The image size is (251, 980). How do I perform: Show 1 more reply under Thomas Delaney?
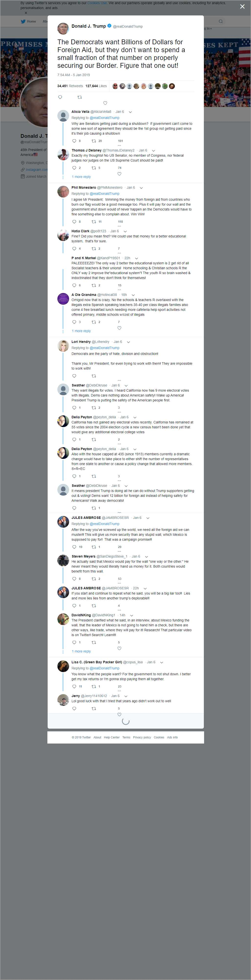pyautogui.click(x=81, y=177)
